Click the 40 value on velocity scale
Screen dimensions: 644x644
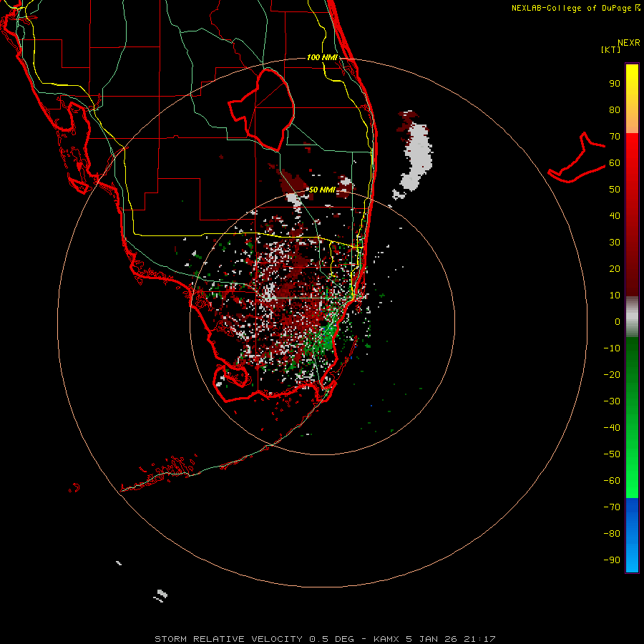pyautogui.click(x=615, y=216)
